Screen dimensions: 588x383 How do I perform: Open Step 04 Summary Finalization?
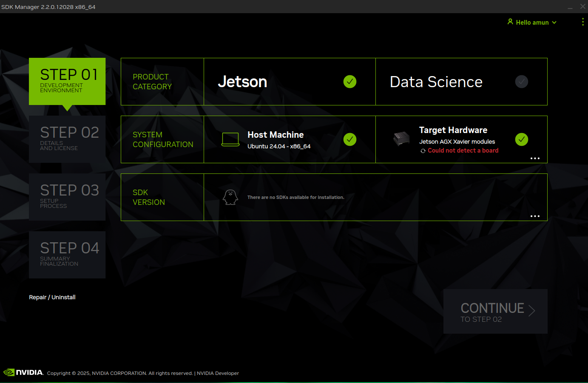[x=67, y=255]
